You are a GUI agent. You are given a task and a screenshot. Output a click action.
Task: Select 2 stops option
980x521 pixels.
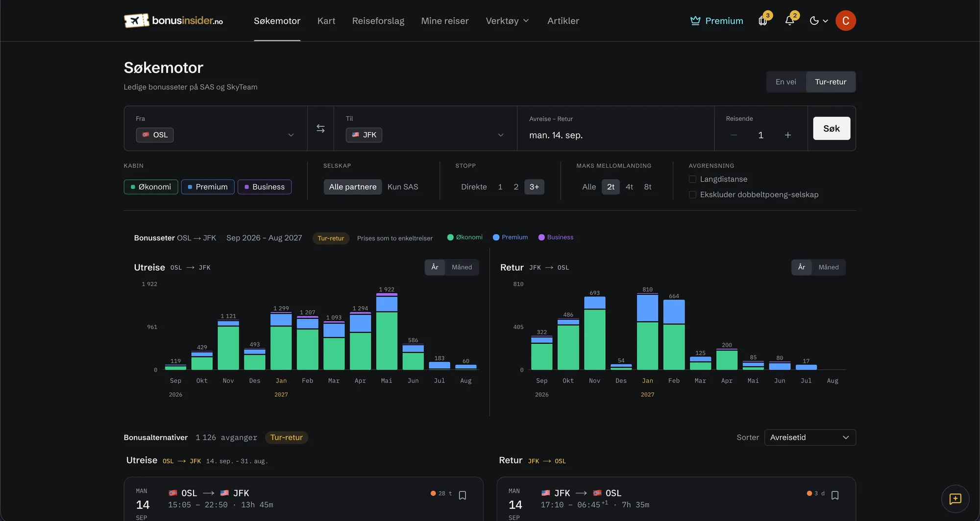pos(516,187)
